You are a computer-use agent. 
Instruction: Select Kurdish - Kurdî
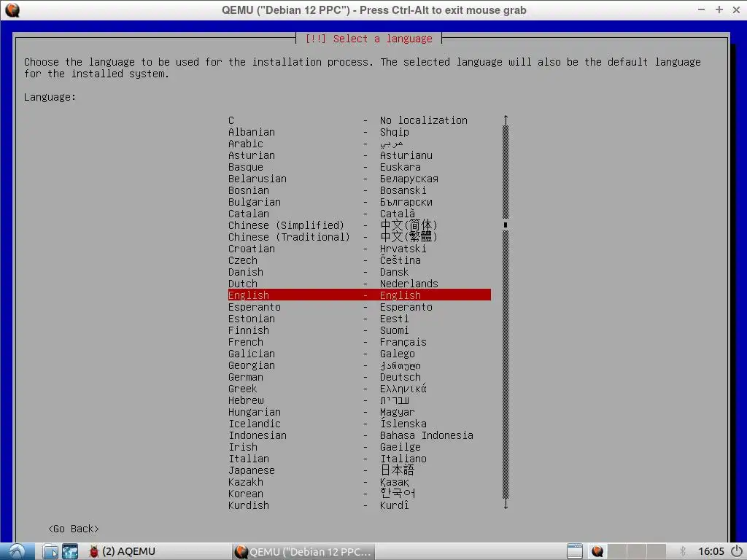pos(359,505)
